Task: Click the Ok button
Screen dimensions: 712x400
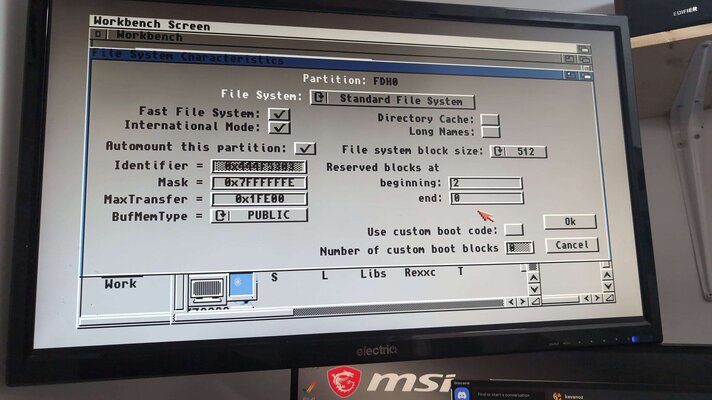Action: [570, 221]
